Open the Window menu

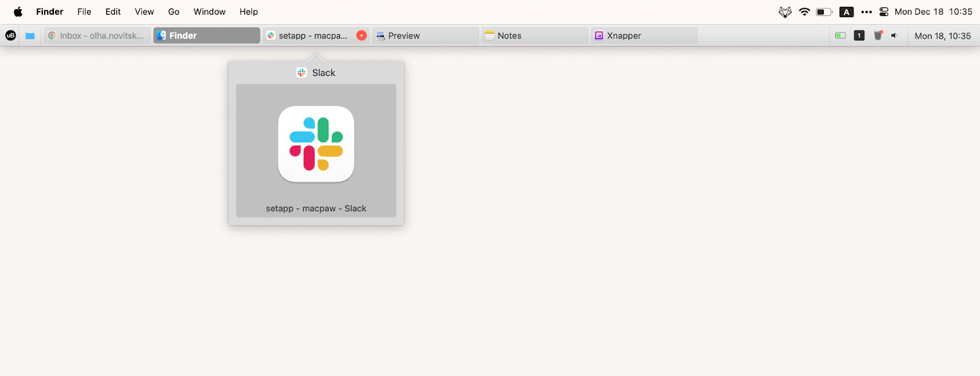(209, 12)
